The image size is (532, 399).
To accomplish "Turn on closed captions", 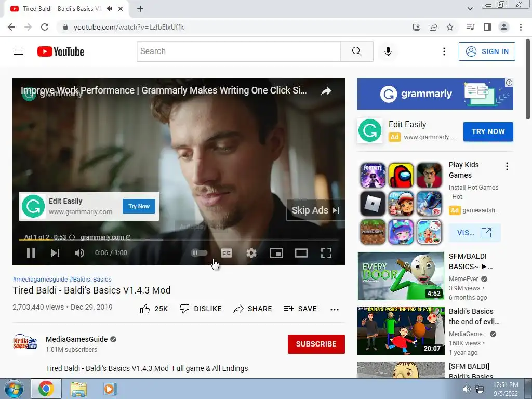I will pos(227,253).
